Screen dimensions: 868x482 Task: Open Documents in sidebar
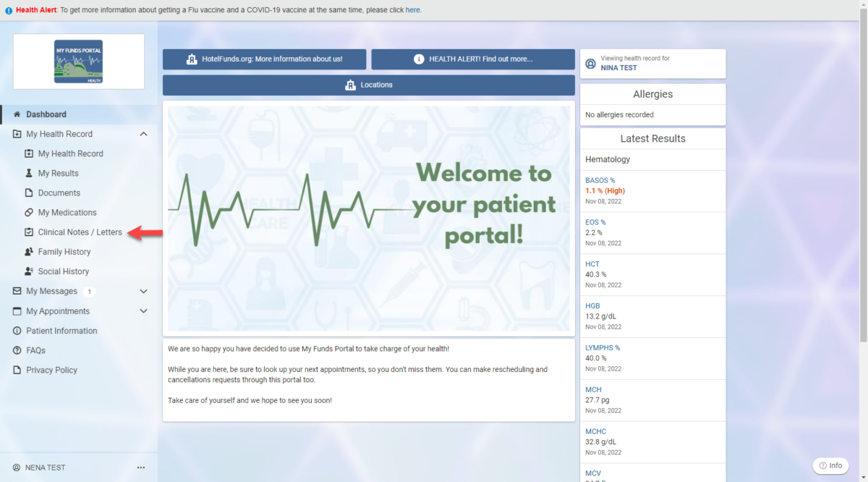point(59,193)
